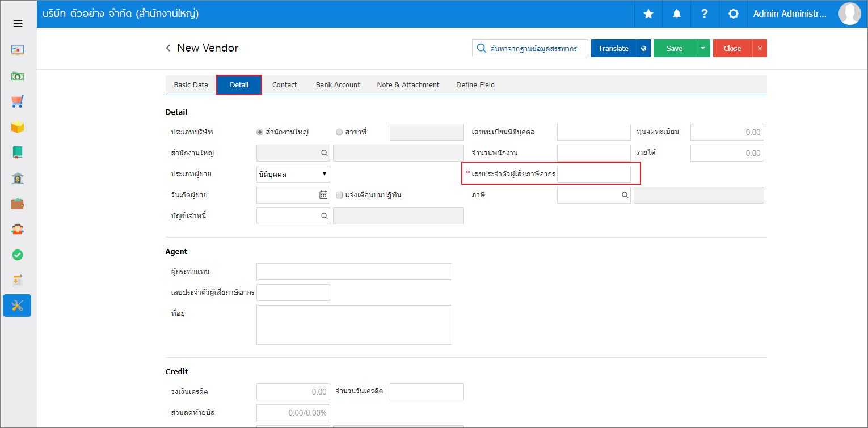Open the bank building module icon
The image size is (868, 428).
pyautogui.click(x=18, y=178)
